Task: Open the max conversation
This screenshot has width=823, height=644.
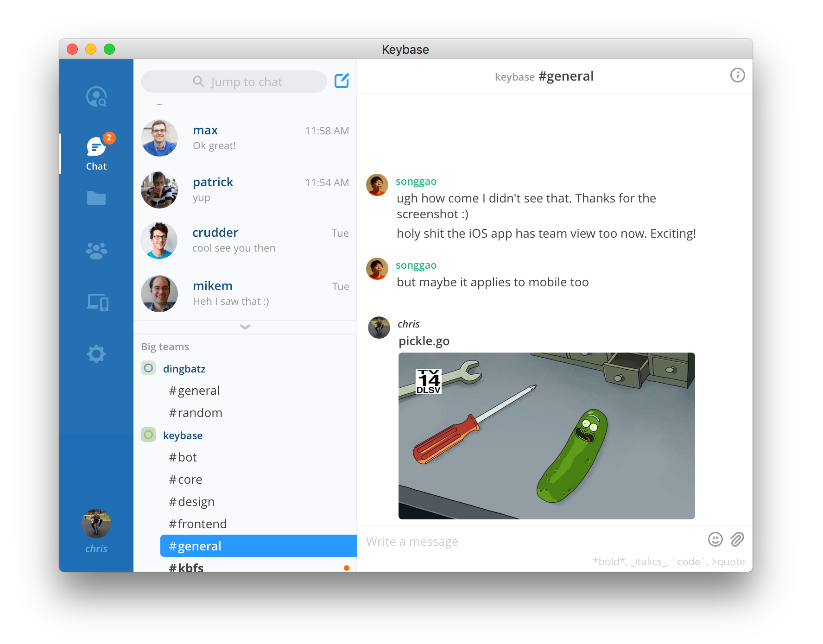Action: click(x=245, y=138)
